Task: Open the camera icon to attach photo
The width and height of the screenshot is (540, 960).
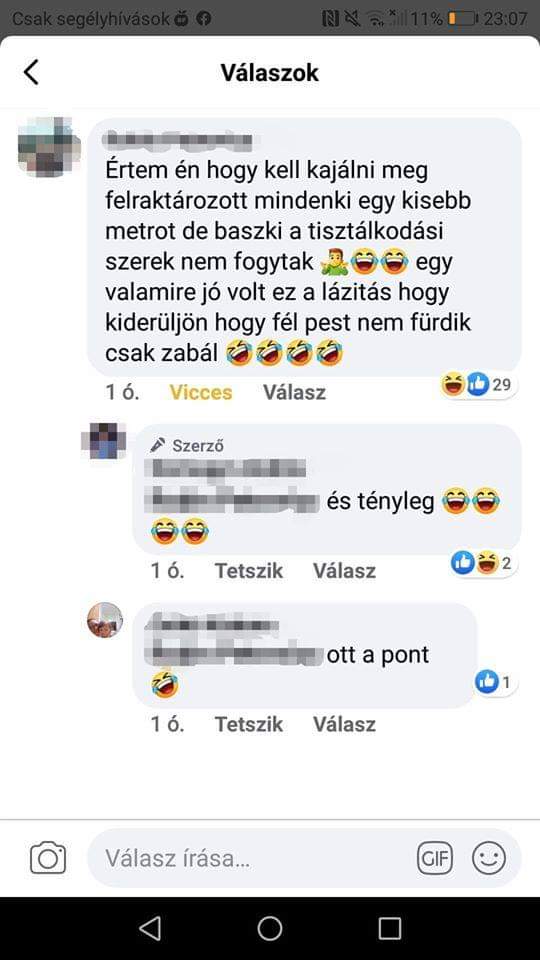Action: 48,858
